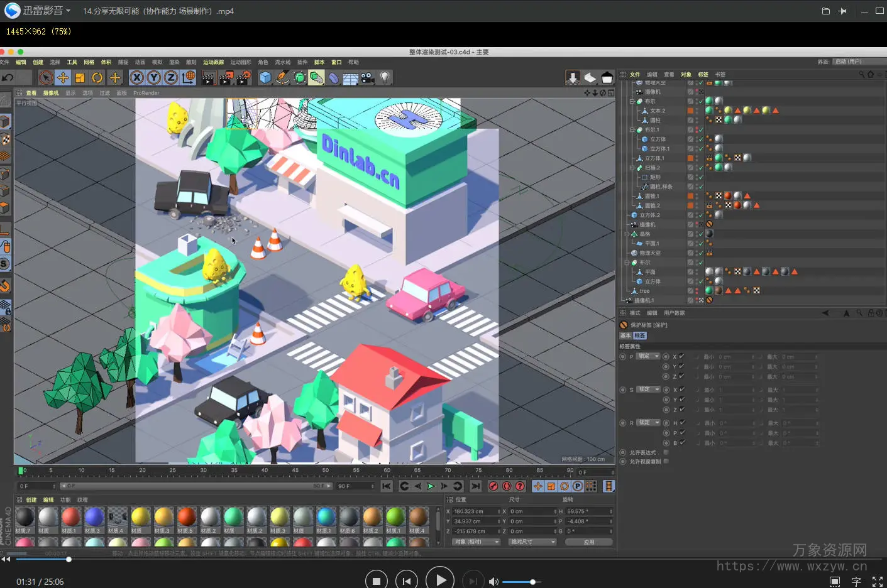Open the 锁定 dropdown for P
Screen dimensions: 887x588
[x=647, y=356]
